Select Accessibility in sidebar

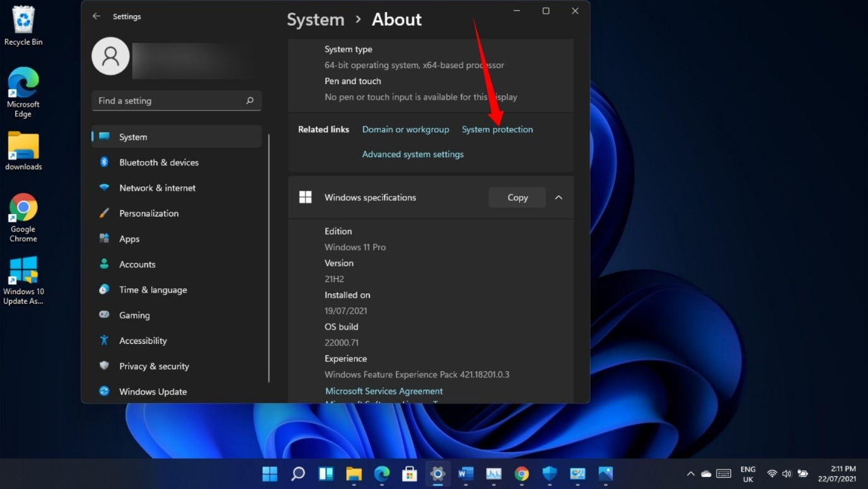point(143,341)
